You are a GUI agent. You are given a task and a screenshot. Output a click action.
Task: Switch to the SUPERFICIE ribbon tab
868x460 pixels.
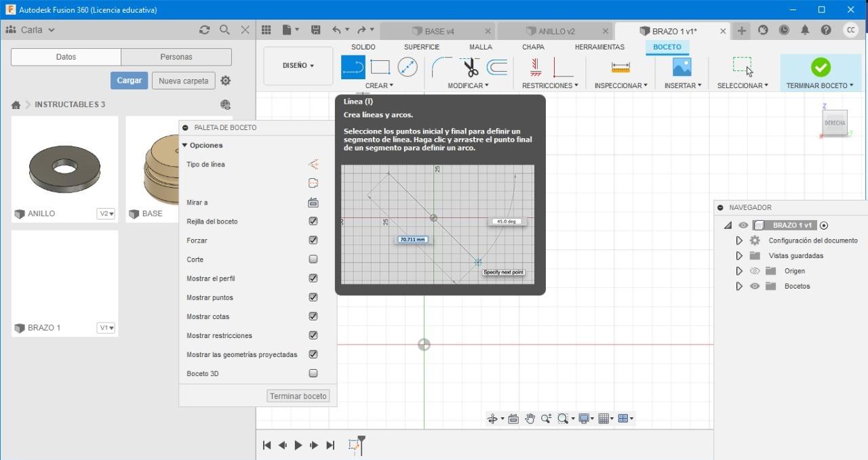click(x=421, y=47)
